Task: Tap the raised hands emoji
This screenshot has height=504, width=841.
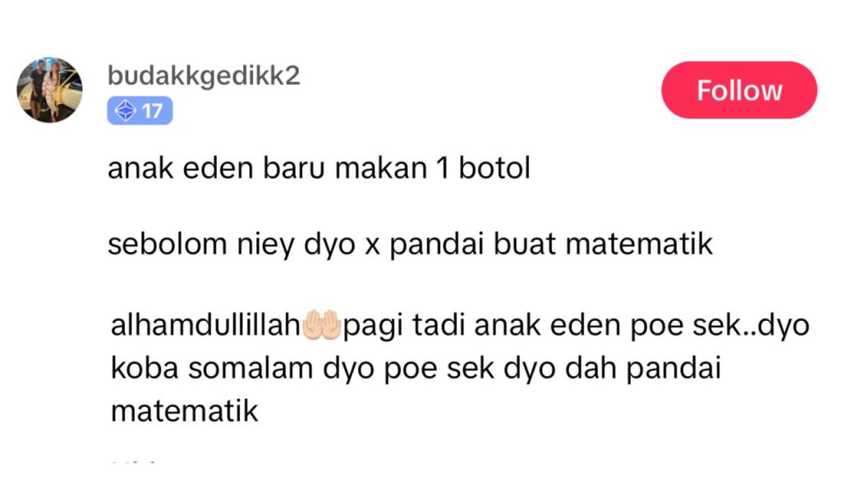Action: tap(321, 325)
